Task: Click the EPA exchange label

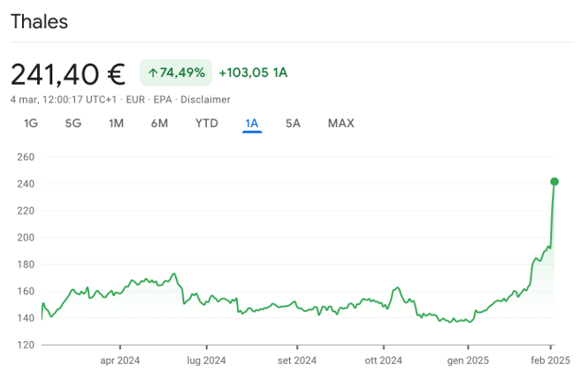Action: (x=163, y=100)
